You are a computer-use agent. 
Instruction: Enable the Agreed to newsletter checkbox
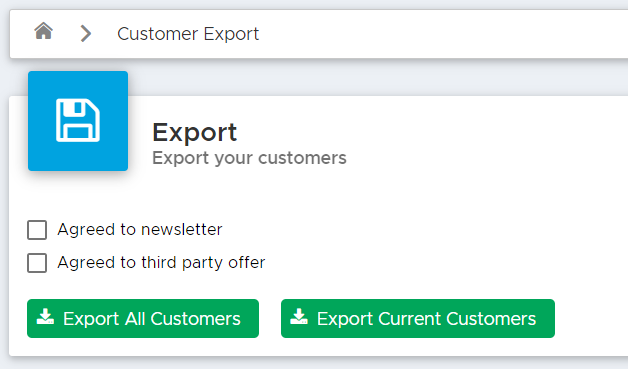37,230
